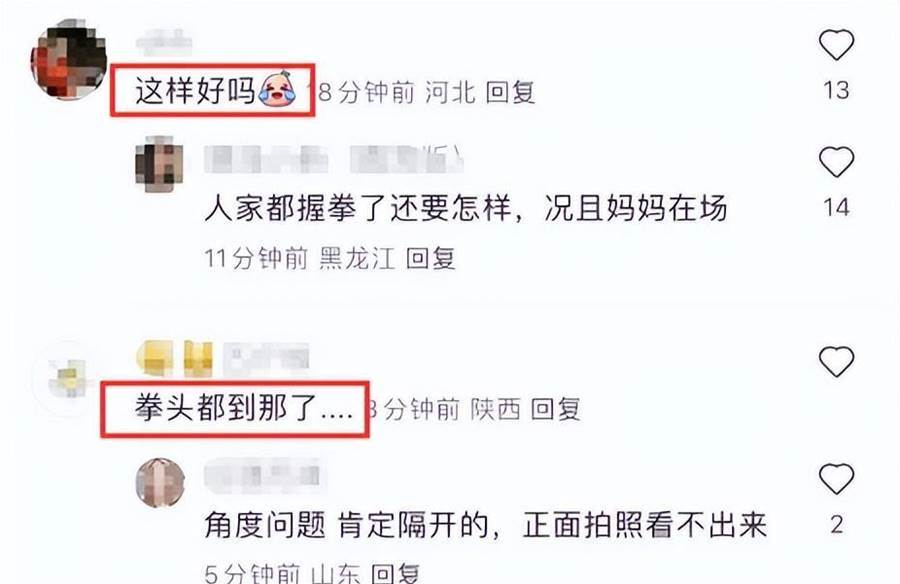
Task: Select the comment text 这样好吗
Action: pos(195,91)
